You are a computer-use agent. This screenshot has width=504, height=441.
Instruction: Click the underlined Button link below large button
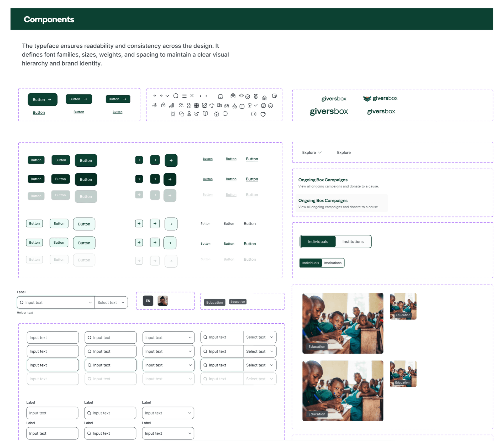[x=39, y=112]
